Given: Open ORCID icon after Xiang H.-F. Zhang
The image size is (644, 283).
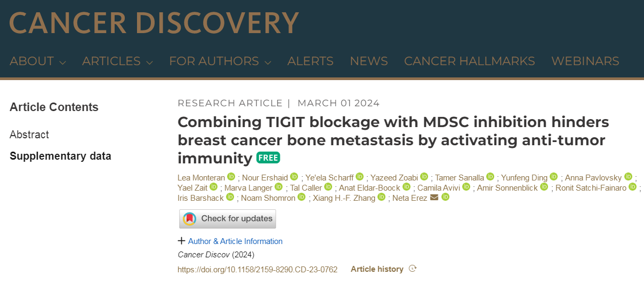Looking at the screenshot, I should click(x=381, y=197).
